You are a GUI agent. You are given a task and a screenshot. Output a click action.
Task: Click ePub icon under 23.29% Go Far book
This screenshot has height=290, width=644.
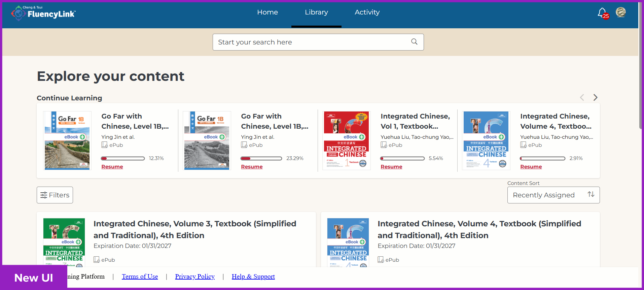[x=244, y=145]
